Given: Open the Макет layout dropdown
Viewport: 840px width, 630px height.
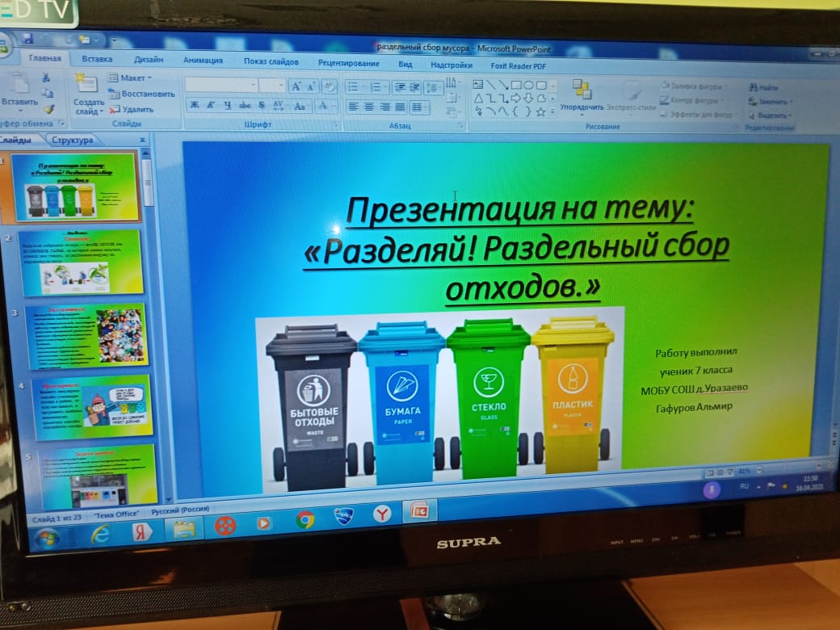Looking at the screenshot, I should pos(132,78).
